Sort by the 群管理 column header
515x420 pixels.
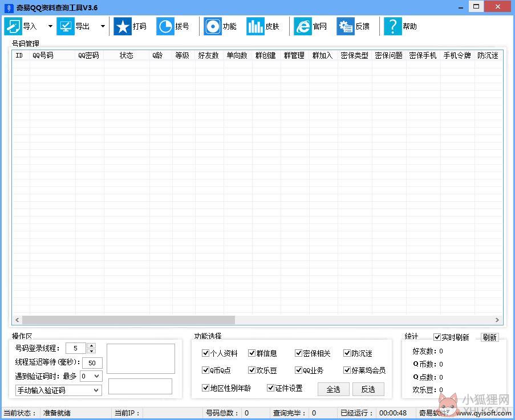point(295,55)
